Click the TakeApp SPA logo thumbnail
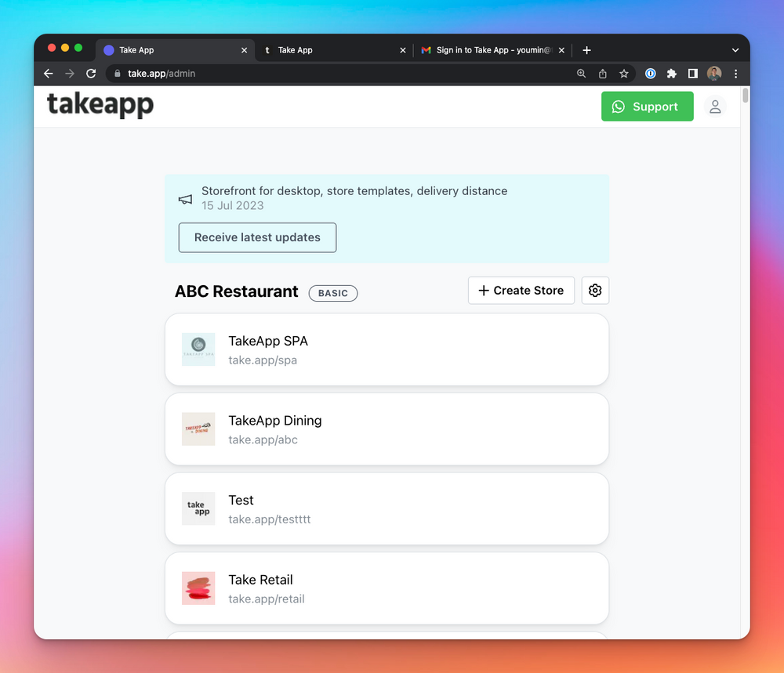Viewport: 784px width, 673px height. pos(198,349)
